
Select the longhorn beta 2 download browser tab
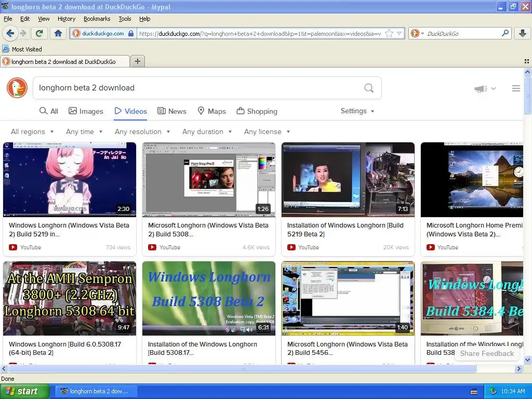[65, 61]
